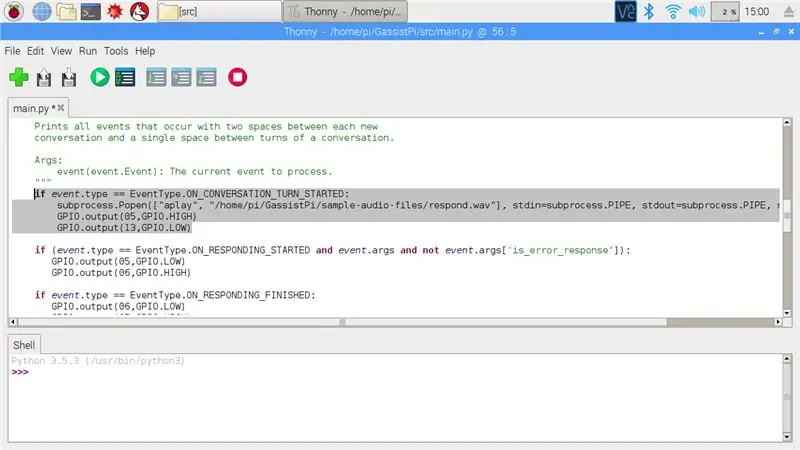Click the Open file toolbar icon
Image resolution: width=800 pixels, height=450 pixels.
pos(44,78)
